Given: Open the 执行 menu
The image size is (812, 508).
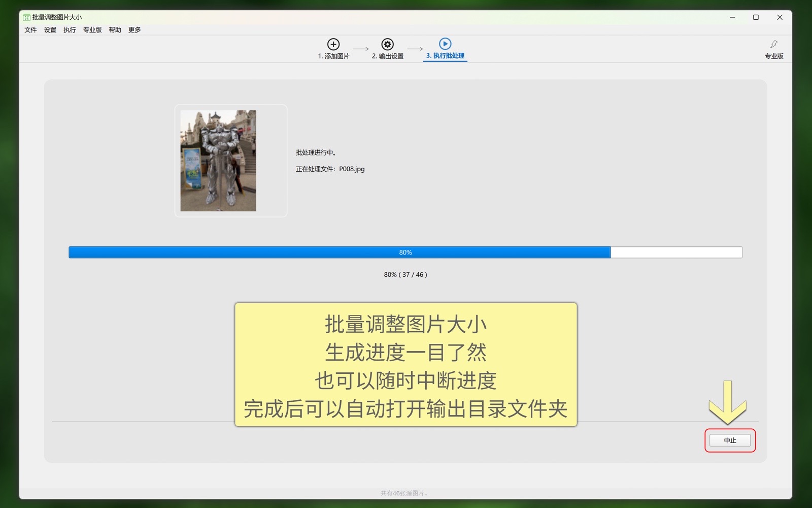Looking at the screenshot, I should tap(70, 30).
